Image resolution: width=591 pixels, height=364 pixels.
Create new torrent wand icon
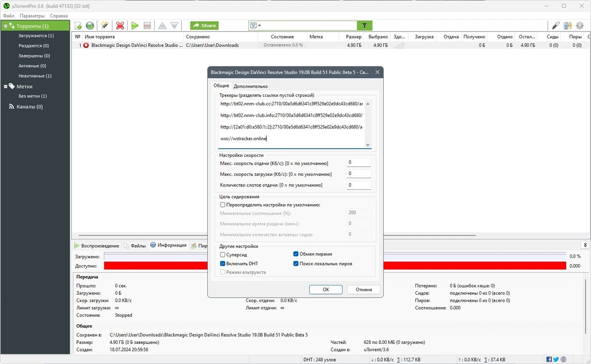(x=104, y=26)
